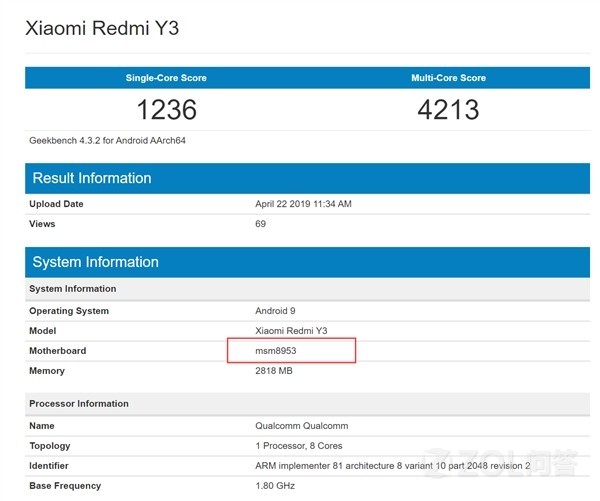Click the Model value Xiaomi Redmi Y3
Screen dimensions: 600x501
tap(291, 331)
